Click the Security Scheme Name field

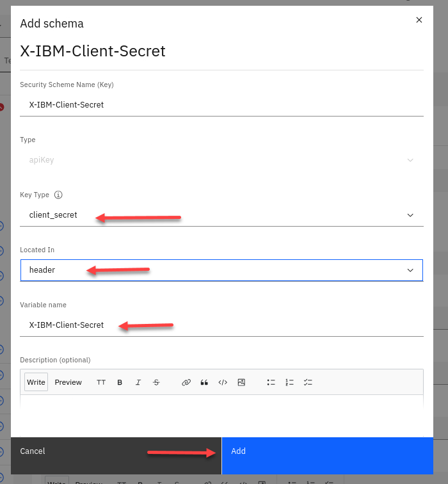point(221,105)
